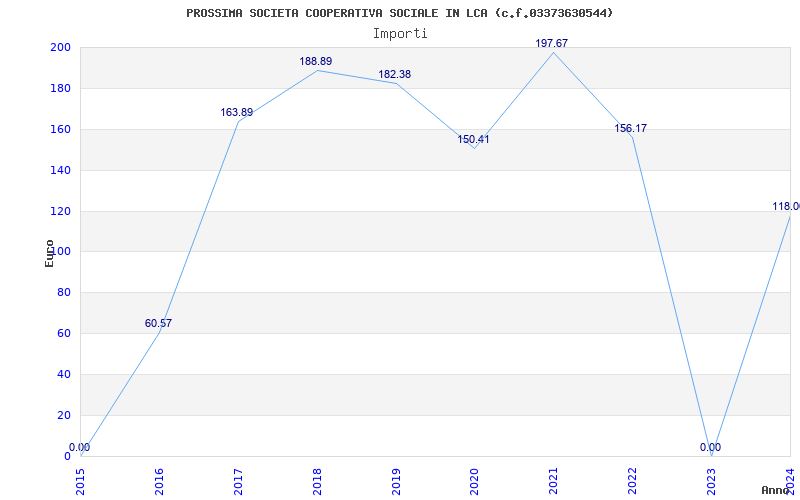The width and height of the screenshot is (800, 500).
Task: Click the 2020 x-axis year label
Action: [474, 480]
